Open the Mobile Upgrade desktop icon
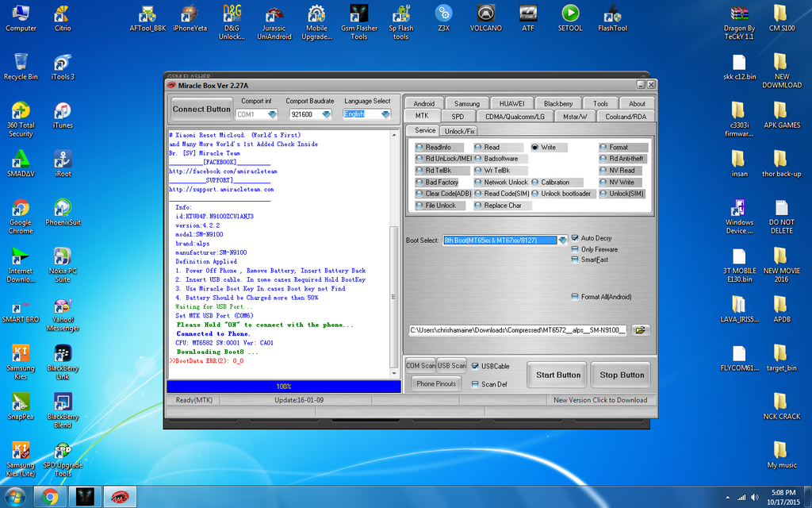The width and height of the screenshot is (812, 508). click(x=316, y=22)
